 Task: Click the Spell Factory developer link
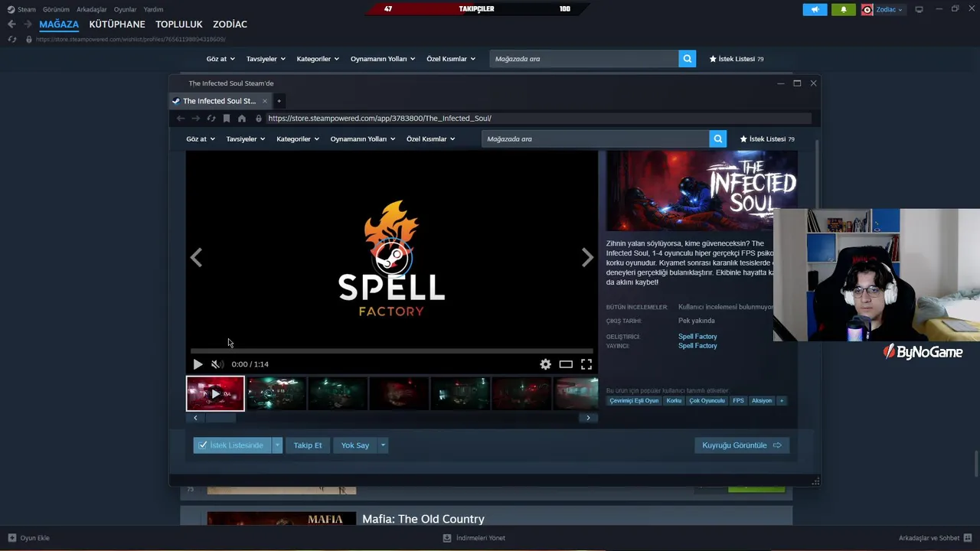[697, 337]
